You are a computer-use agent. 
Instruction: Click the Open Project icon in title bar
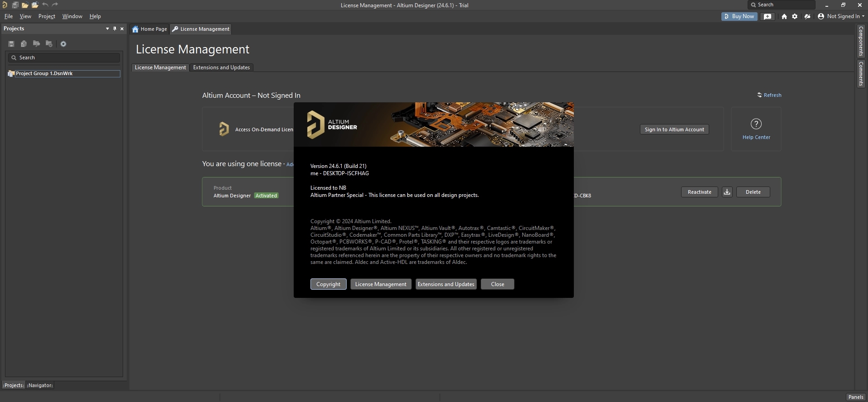point(35,5)
